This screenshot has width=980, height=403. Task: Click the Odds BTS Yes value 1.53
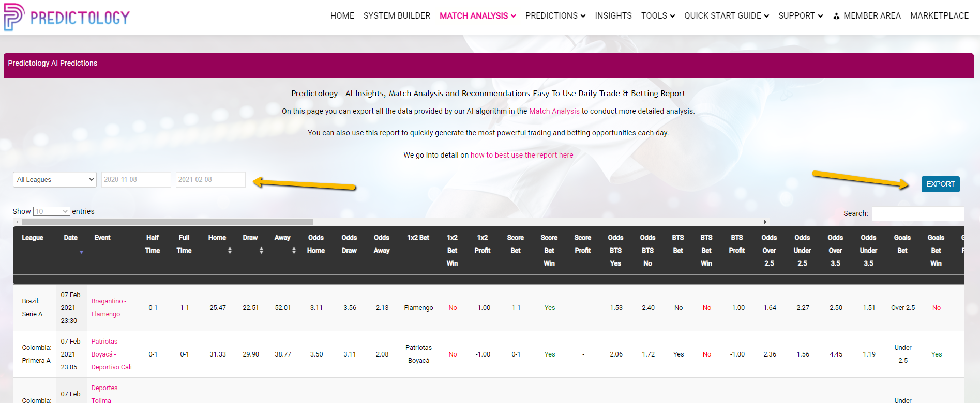616,308
